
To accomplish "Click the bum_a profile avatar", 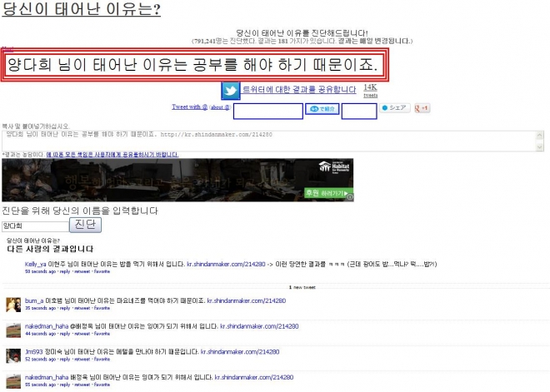I will [x=13, y=305].
